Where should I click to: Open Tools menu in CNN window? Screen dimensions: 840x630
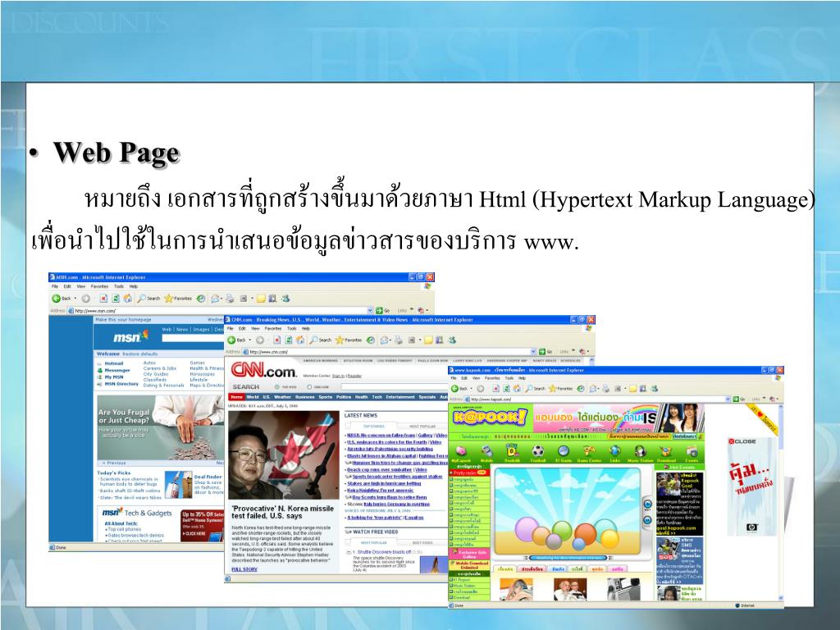pos(291,328)
